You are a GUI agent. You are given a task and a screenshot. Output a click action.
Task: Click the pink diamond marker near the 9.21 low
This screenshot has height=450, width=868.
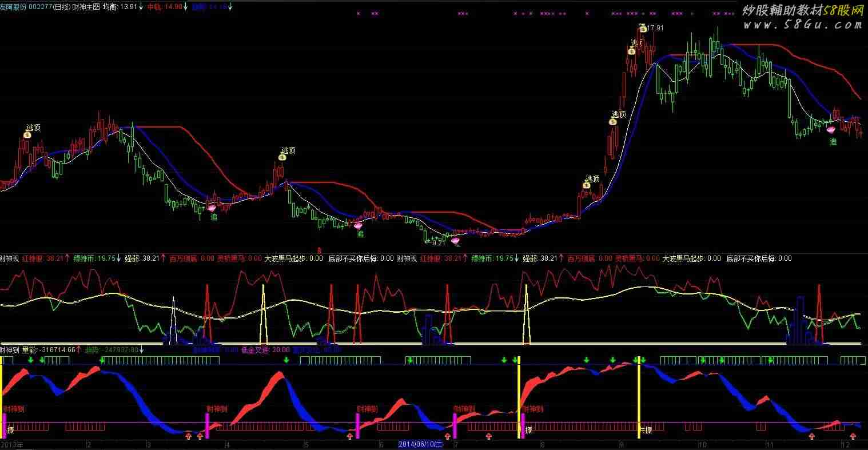pos(455,241)
